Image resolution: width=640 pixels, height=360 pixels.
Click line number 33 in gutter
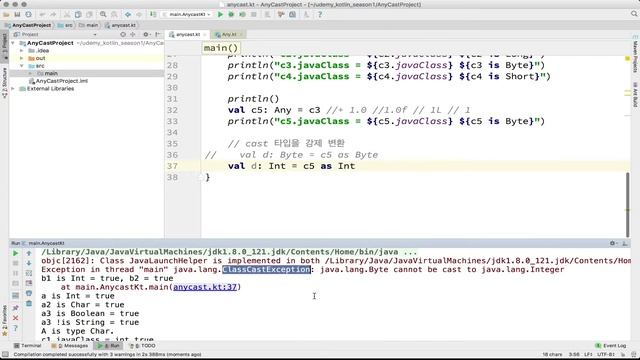click(x=172, y=121)
